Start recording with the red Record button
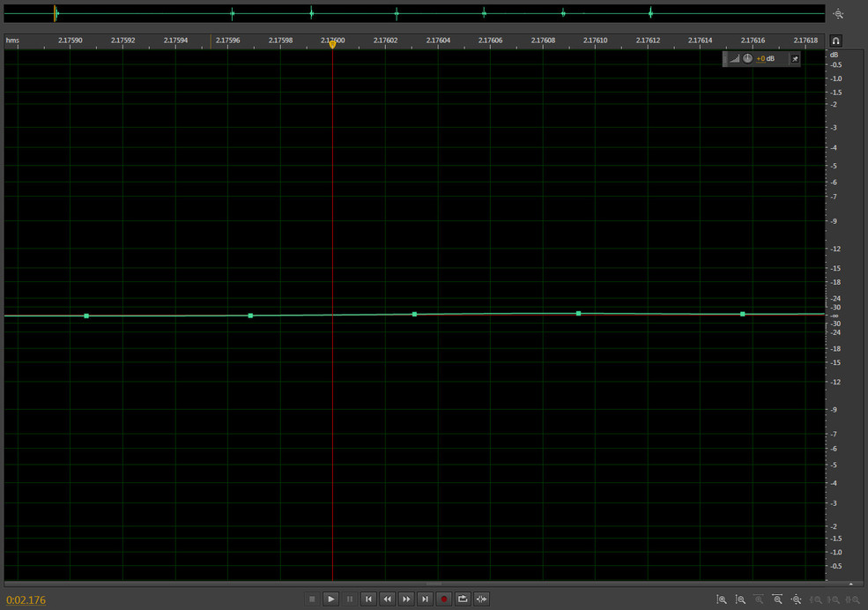This screenshot has height=610, width=868. pos(443,599)
